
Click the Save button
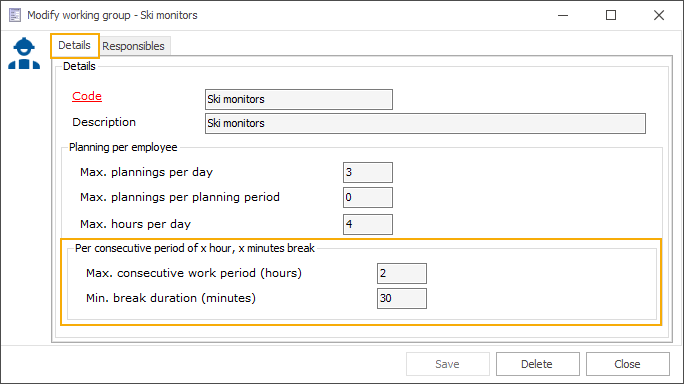click(448, 364)
